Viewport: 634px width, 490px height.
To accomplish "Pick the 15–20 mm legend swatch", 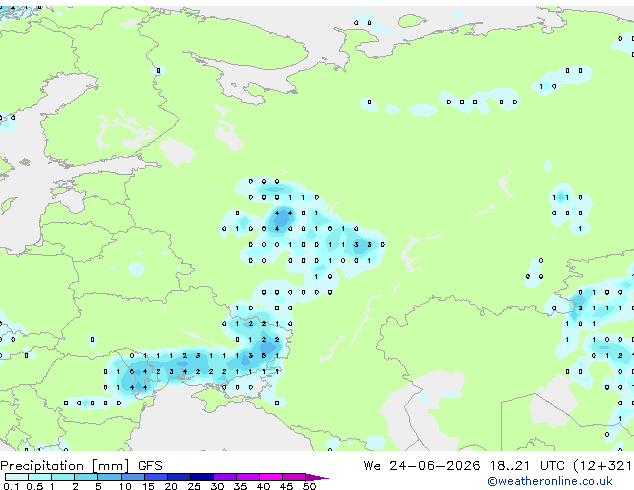I will coord(155,477).
